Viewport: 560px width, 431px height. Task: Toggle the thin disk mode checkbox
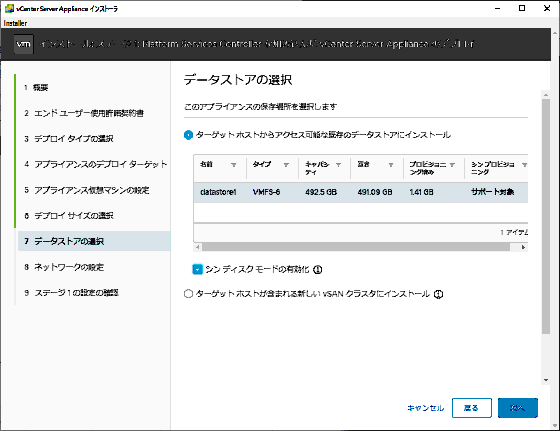pyautogui.click(x=198, y=269)
